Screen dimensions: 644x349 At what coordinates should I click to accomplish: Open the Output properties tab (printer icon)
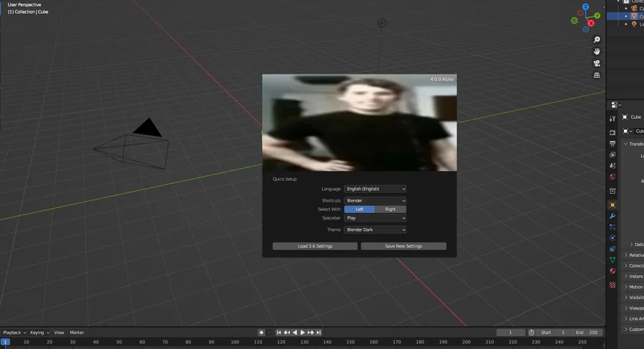[x=613, y=144]
